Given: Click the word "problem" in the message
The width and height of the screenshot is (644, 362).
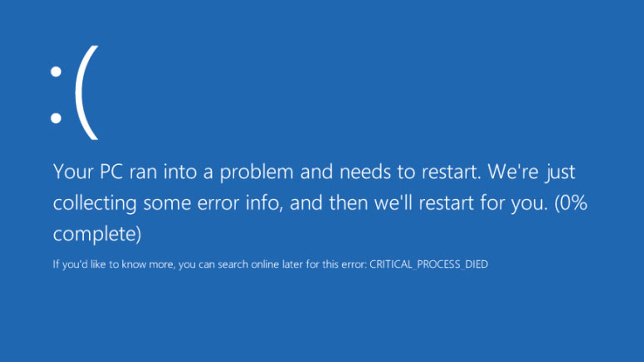Looking at the screenshot, I should coord(257,172).
